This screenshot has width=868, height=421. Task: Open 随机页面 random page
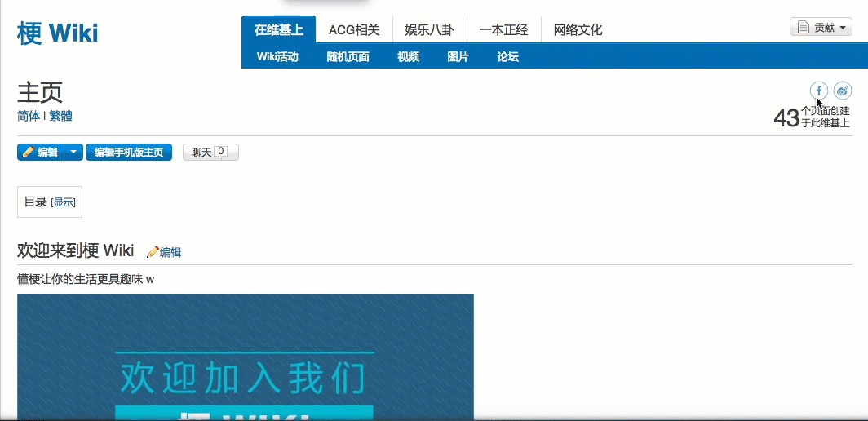pos(348,56)
